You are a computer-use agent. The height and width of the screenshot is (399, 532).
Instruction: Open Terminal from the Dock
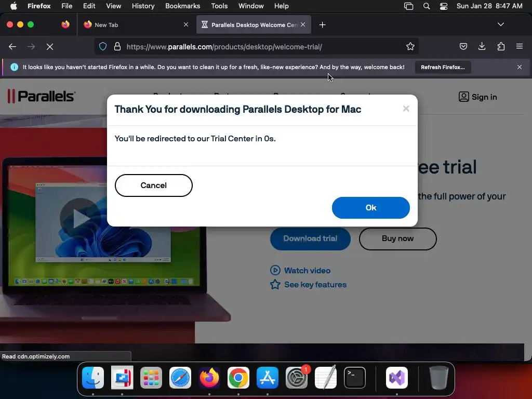pyautogui.click(x=355, y=378)
